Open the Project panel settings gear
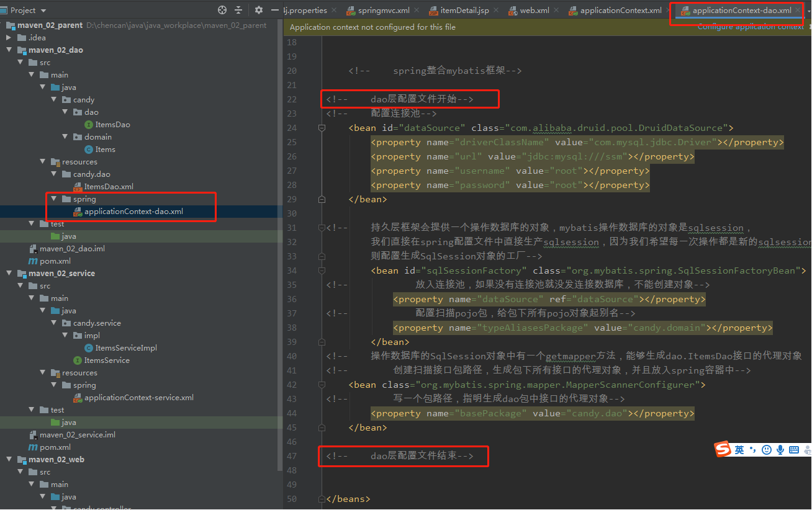Image resolution: width=812 pixels, height=510 pixels. pyautogui.click(x=259, y=10)
